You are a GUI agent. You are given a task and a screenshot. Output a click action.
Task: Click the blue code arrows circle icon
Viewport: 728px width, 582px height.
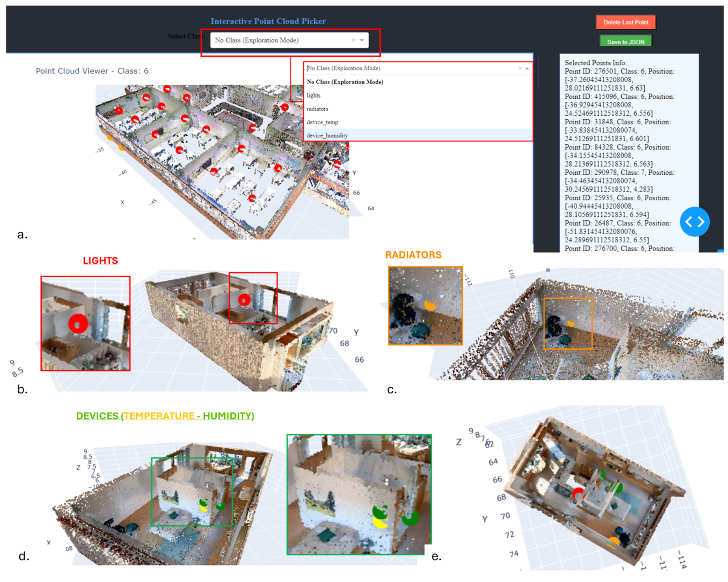694,222
